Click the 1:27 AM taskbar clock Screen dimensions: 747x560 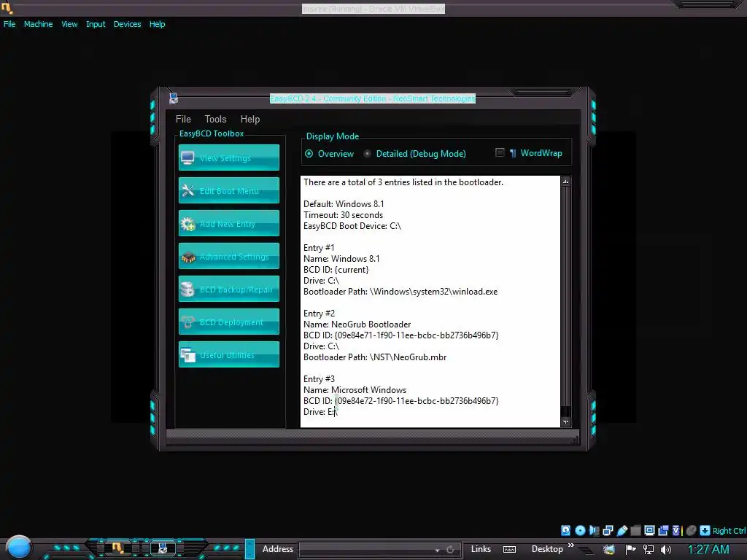click(708, 549)
